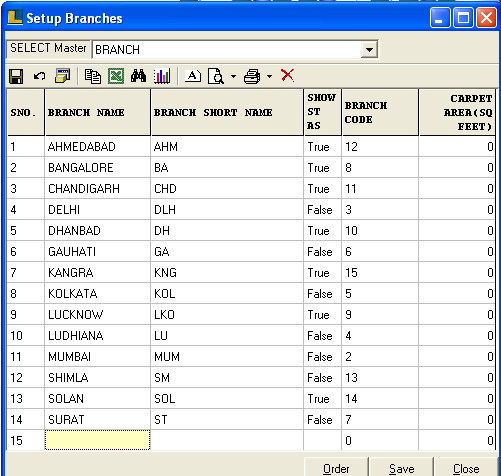The height and width of the screenshot is (476, 501).
Task: Minimize the Setup Branches window
Action: tap(440, 18)
